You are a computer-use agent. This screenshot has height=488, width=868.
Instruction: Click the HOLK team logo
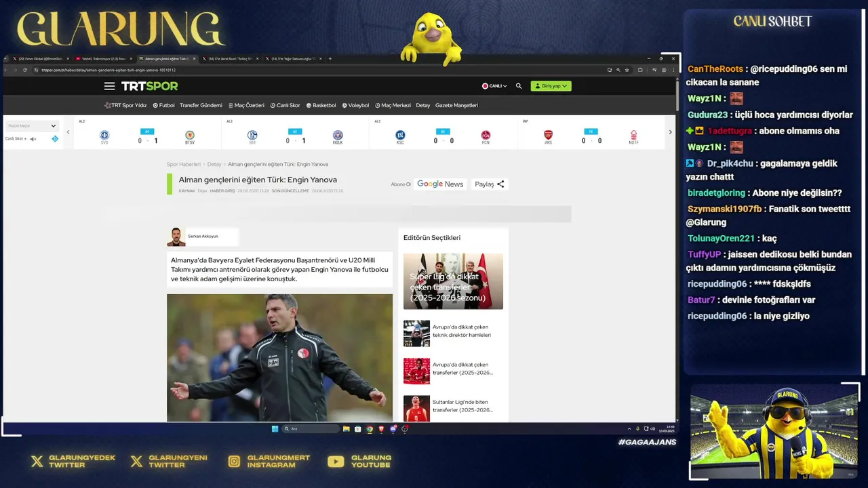click(x=338, y=136)
